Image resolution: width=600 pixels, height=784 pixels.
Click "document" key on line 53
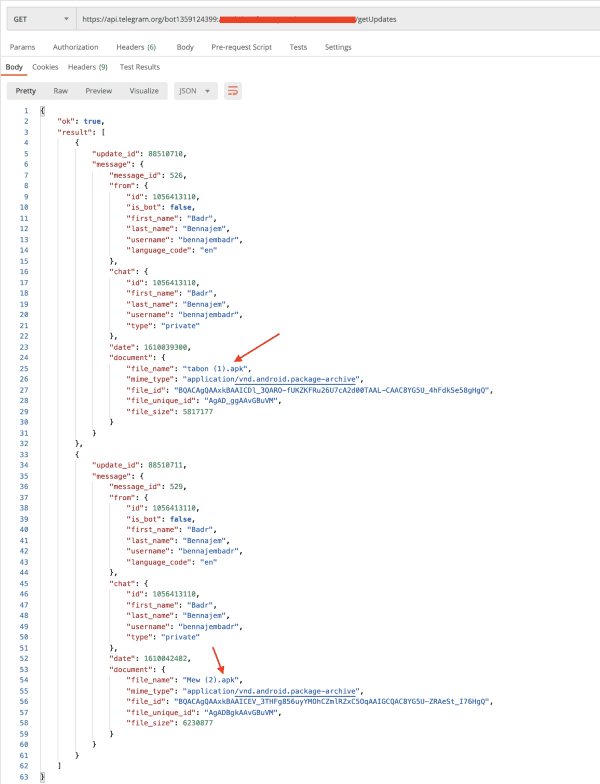[130, 670]
